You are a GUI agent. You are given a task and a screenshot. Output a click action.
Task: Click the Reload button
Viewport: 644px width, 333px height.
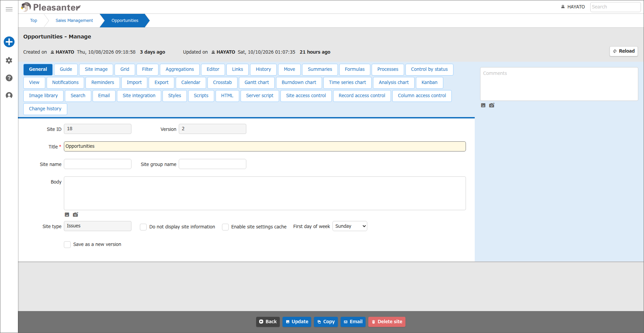pos(624,51)
